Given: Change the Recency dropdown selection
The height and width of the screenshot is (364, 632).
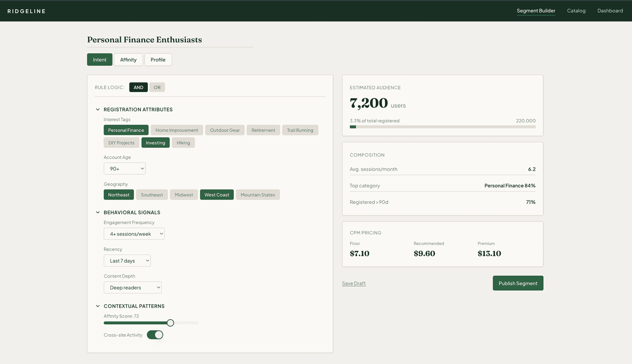Looking at the screenshot, I should tap(127, 261).
